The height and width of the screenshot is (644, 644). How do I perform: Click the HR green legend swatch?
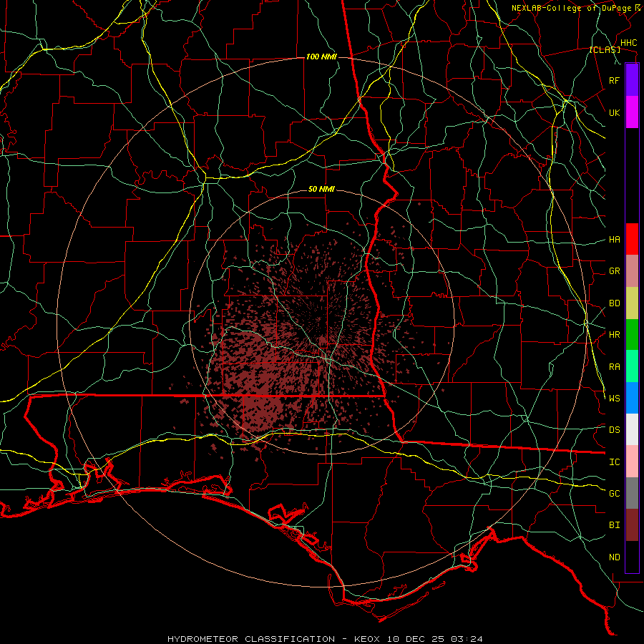tap(632, 335)
